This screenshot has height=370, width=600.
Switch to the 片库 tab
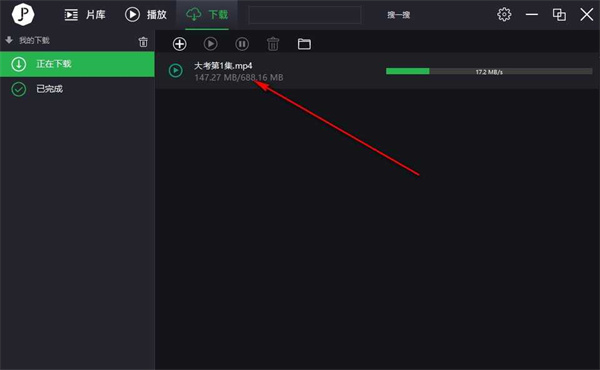(x=85, y=15)
